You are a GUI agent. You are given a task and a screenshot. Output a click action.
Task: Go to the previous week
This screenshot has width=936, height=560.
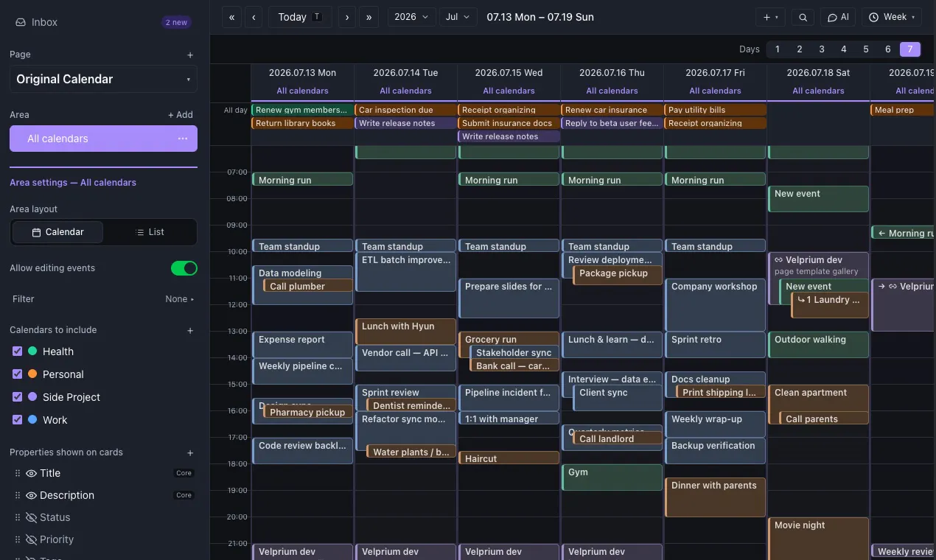coord(254,17)
